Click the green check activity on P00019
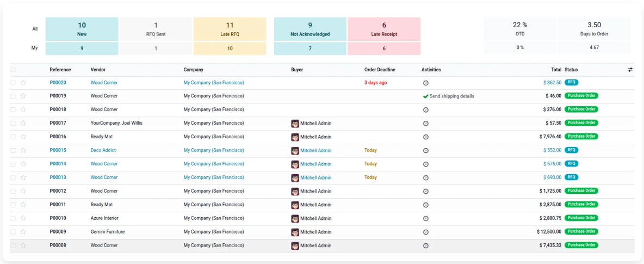The image size is (644, 264). (x=425, y=96)
